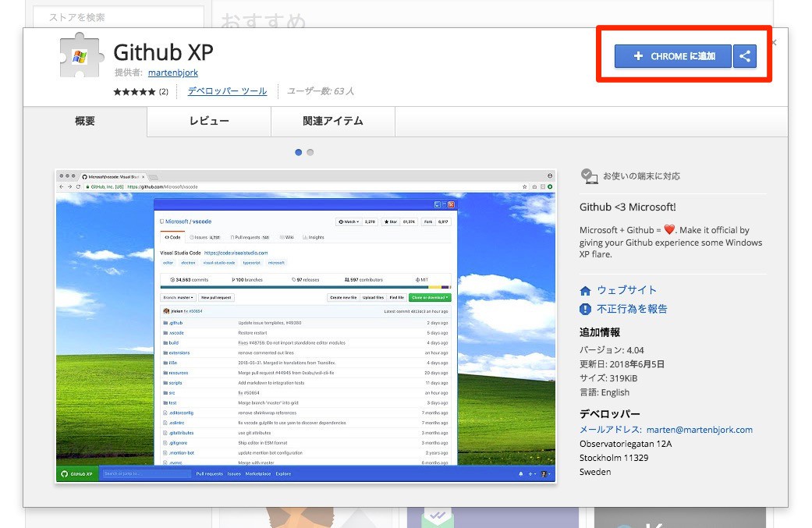The width and height of the screenshot is (812, 528).
Task: Switch to the 関連アイテム tab
Action: click(333, 121)
